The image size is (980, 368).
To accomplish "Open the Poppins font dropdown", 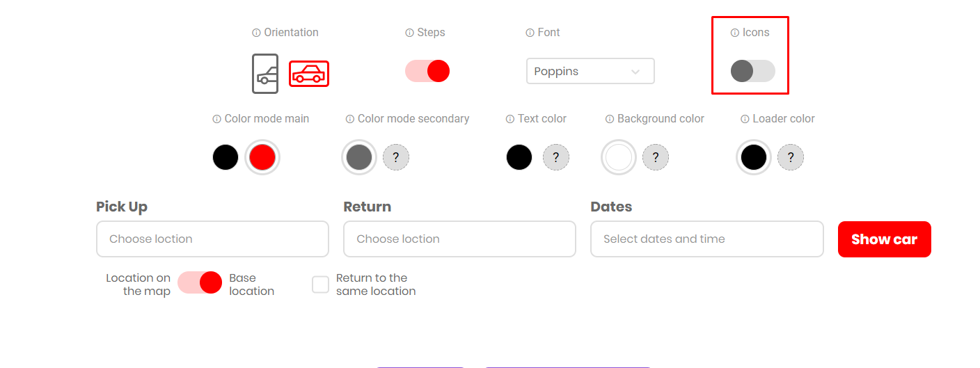I will 590,71.
